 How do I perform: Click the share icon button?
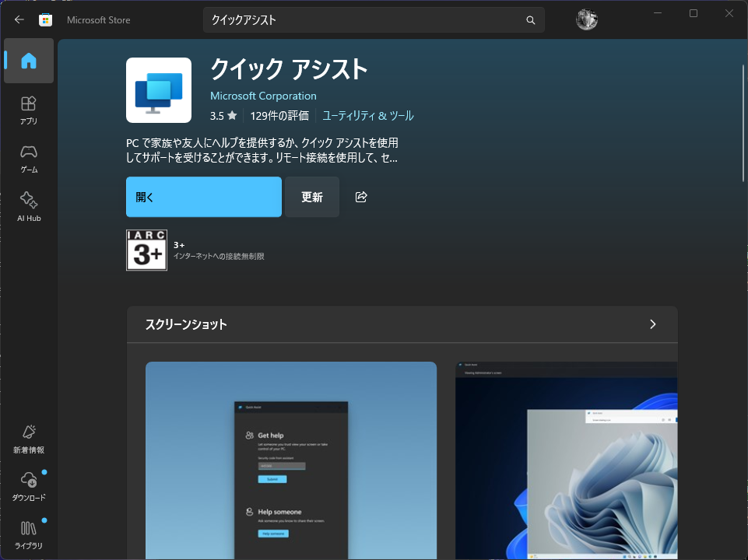[x=361, y=197]
